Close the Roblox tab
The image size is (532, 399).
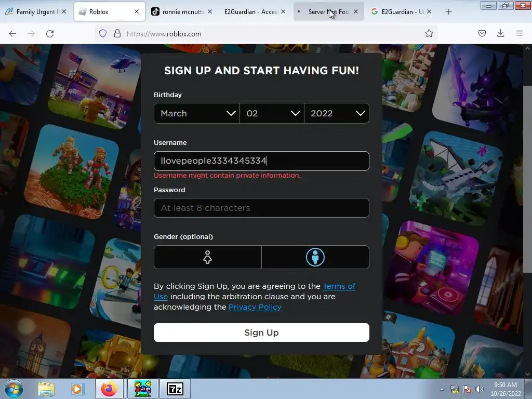tap(137, 11)
